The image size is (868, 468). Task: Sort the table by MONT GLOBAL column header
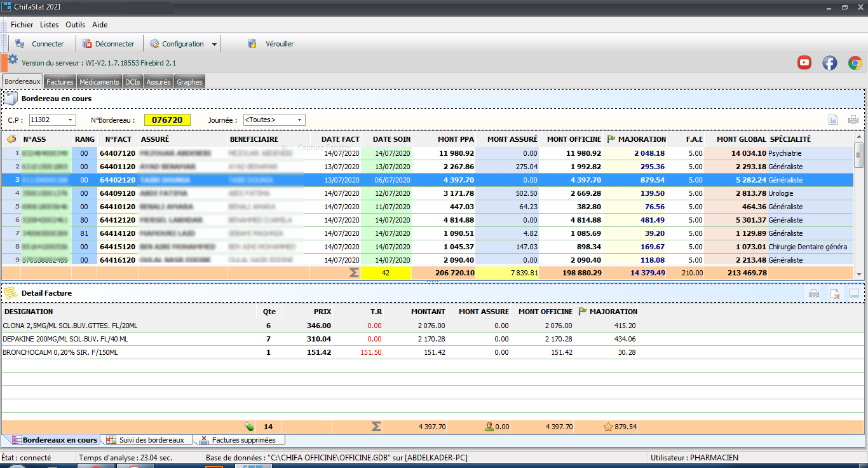point(741,139)
